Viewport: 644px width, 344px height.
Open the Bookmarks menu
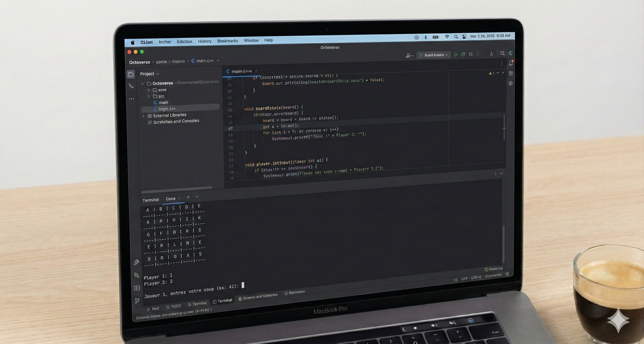(228, 41)
